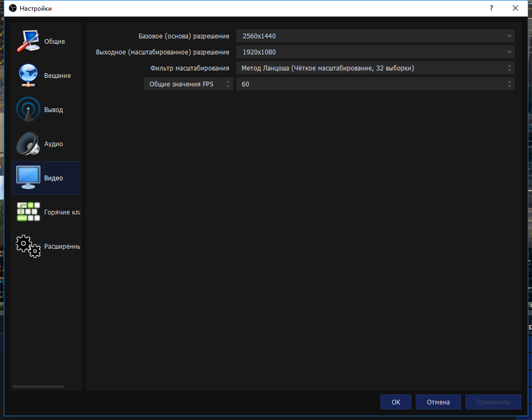Click the Отмена cancel button

(438, 402)
